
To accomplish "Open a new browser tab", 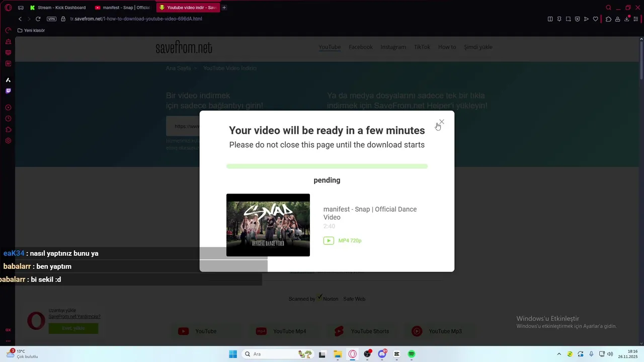I will click(x=224, y=8).
